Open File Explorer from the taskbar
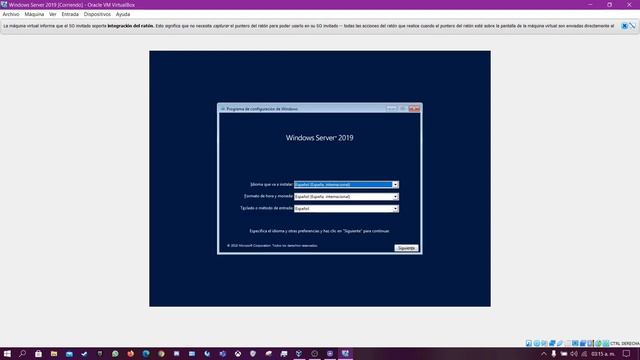The width and height of the screenshot is (640, 360). (x=54, y=353)
